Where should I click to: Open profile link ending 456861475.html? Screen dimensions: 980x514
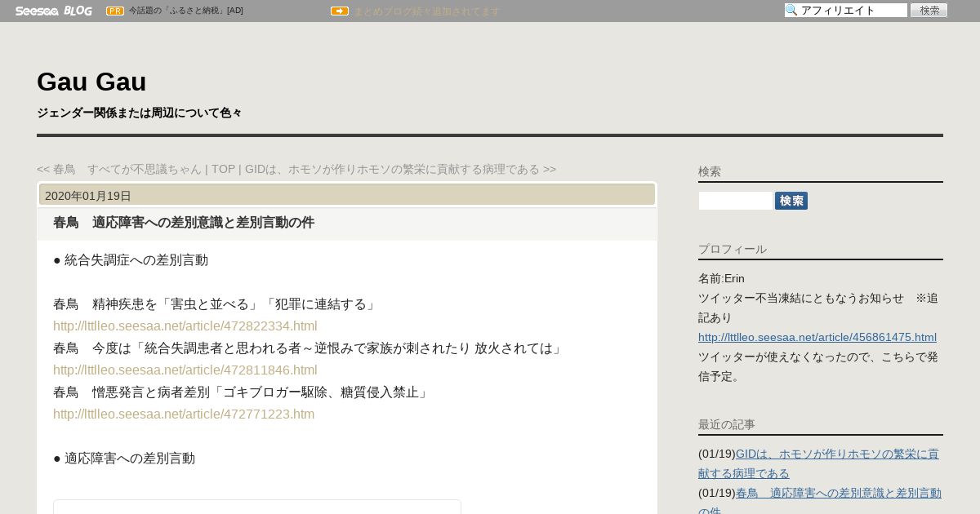coord(817,337)
